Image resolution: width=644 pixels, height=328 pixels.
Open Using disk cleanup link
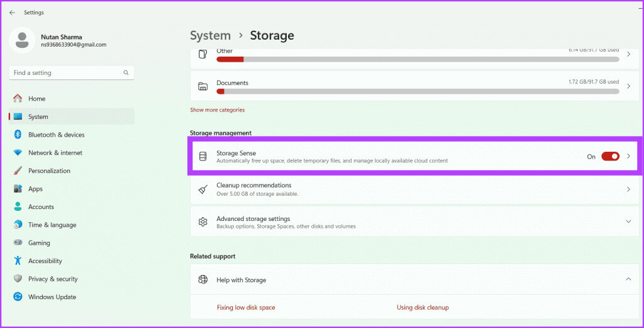tap(423, 307)
